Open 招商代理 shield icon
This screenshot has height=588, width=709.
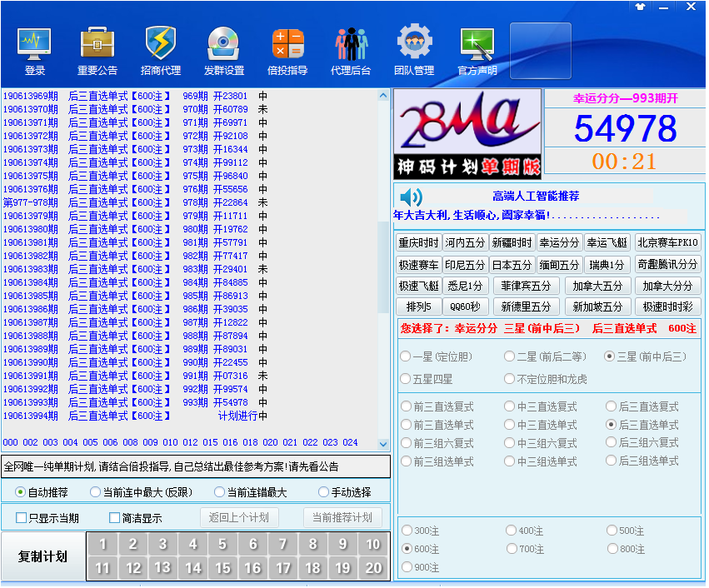tap(161, 43)
